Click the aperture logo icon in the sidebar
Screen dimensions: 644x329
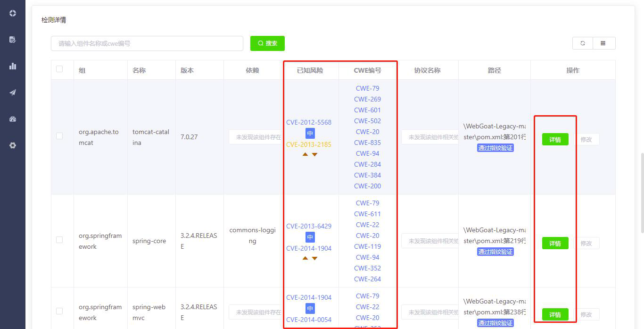[13, 13]
